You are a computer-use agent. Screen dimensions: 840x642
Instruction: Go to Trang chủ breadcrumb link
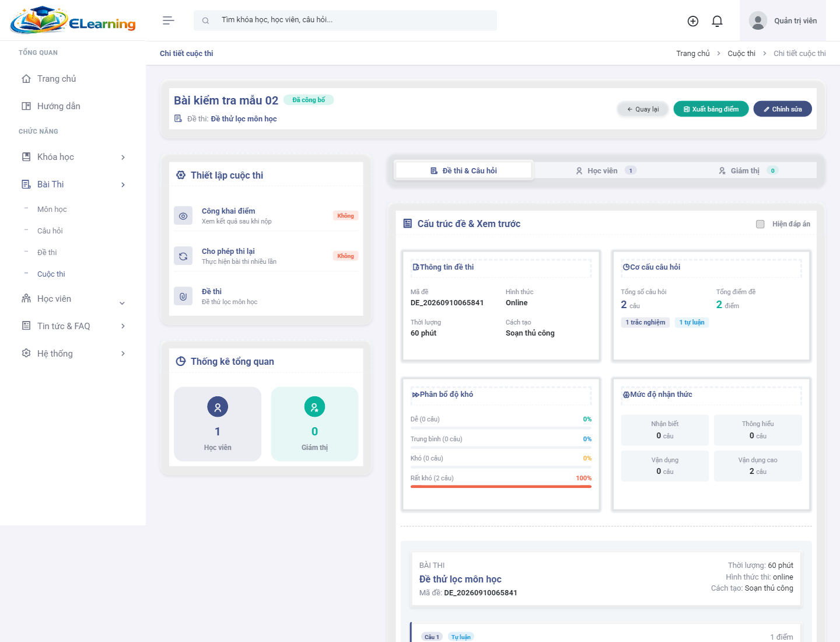(x=693, y=54)
